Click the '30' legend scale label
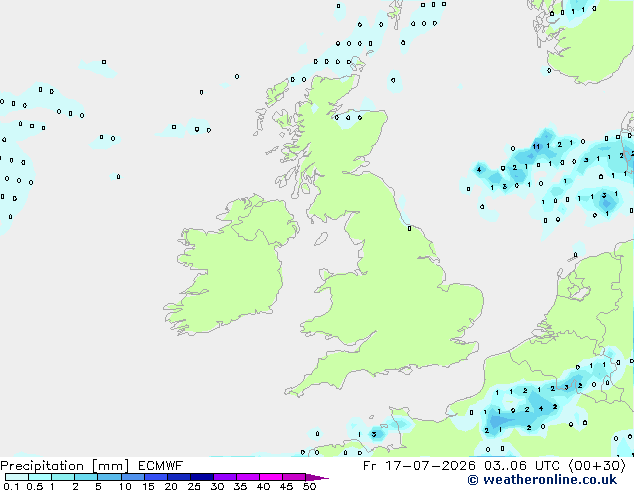The image size is (634, 490). coord(217,486)
